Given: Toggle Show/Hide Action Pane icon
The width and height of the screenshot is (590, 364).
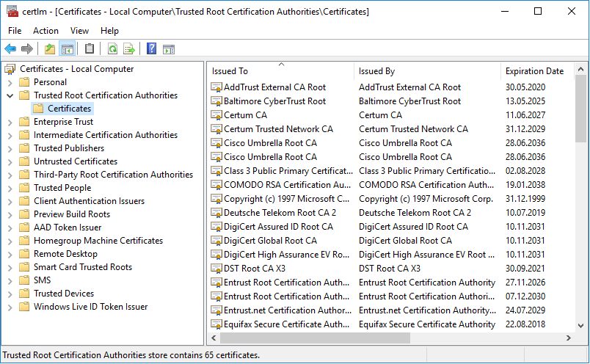Looking at the screenshot, I should (x=169, y=49).
